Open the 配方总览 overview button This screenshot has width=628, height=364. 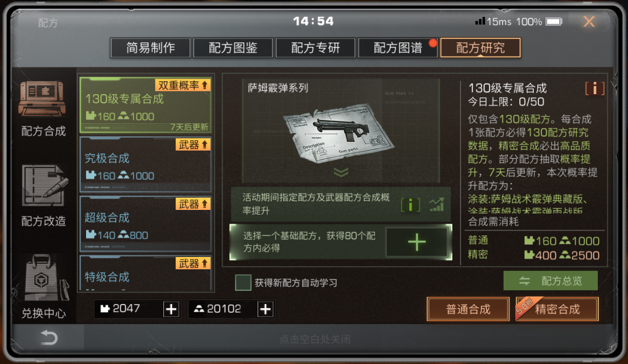click(x=550, y=281)
